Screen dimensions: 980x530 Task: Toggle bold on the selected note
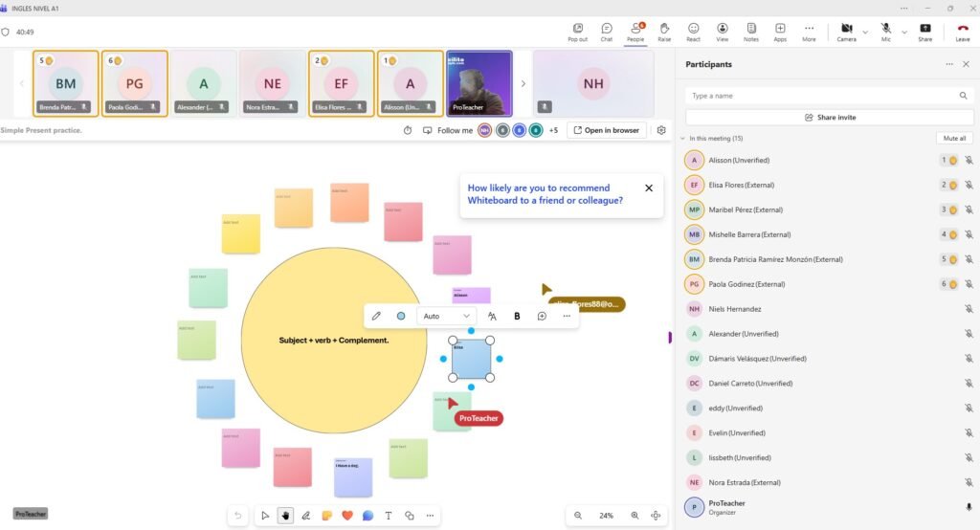pyautogui.click(x=517, y=316)
